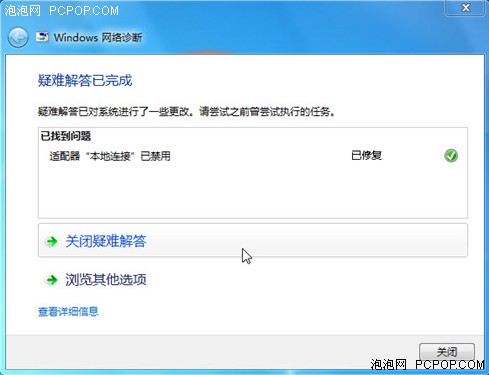Click the Windows 网络诊断 title icon
The height and width of the screenshot is (375, 489).
coord(42,37)
